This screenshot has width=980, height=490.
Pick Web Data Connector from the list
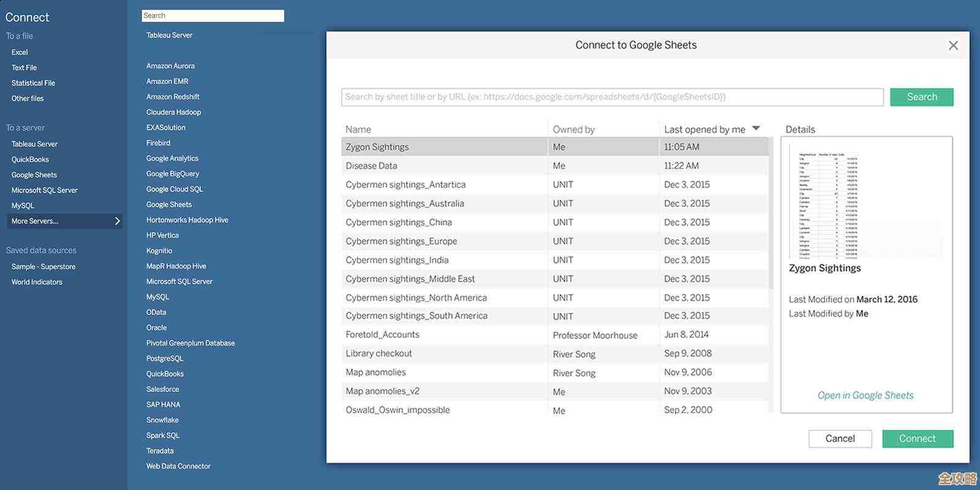coord(178,466)
